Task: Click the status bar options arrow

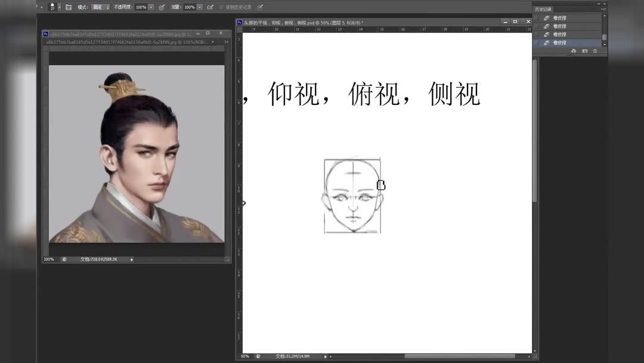Action: pyautogui.click(x=324, y=356)
